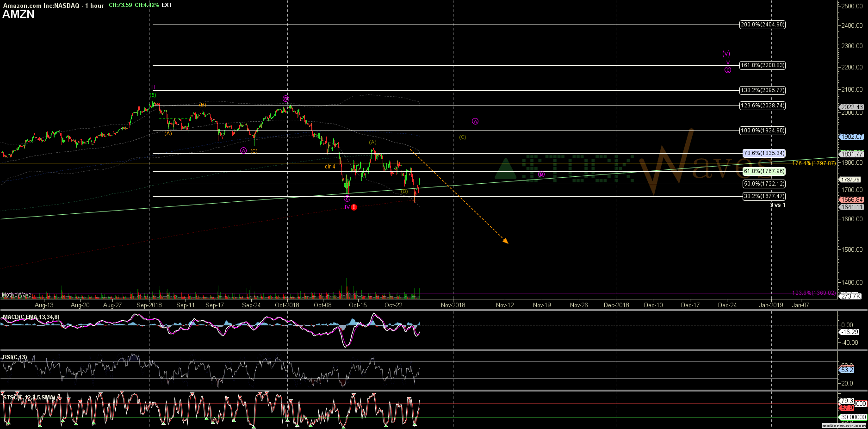Click the Dec-24 date on time axis
Screen dimensions: 868x429
click(x=727, y=305)
